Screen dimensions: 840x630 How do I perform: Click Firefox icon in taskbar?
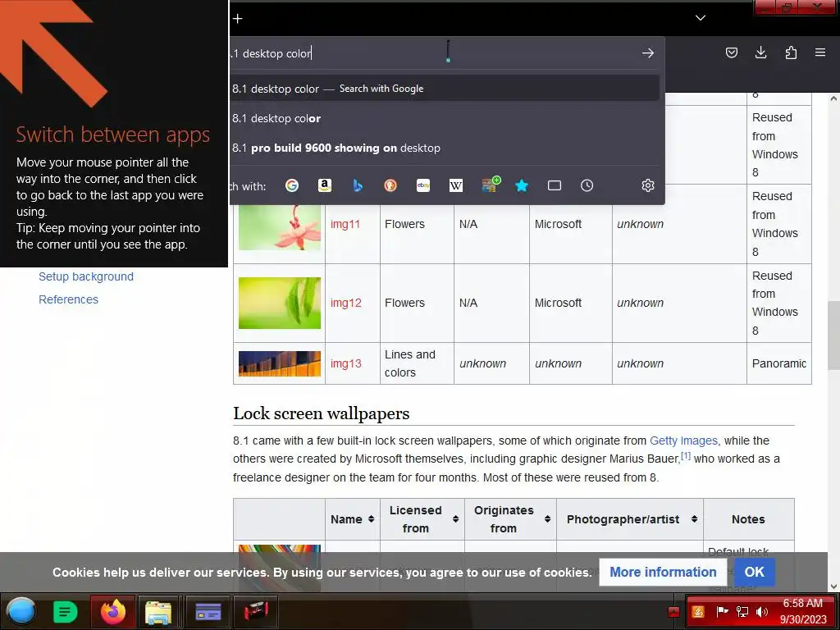(x=113, y=611)
